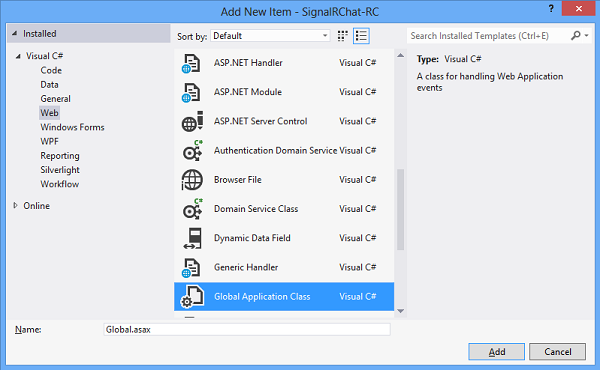Collapse the Installed section

[15, 34]
